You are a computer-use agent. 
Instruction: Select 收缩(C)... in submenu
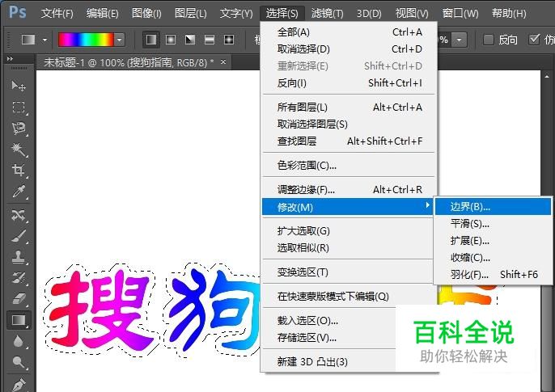[493, 257]
